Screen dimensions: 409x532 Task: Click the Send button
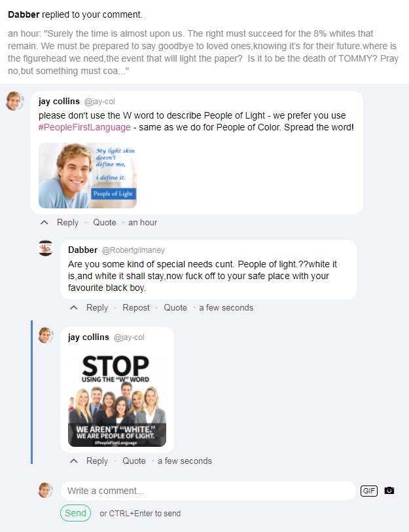(75, 513)
